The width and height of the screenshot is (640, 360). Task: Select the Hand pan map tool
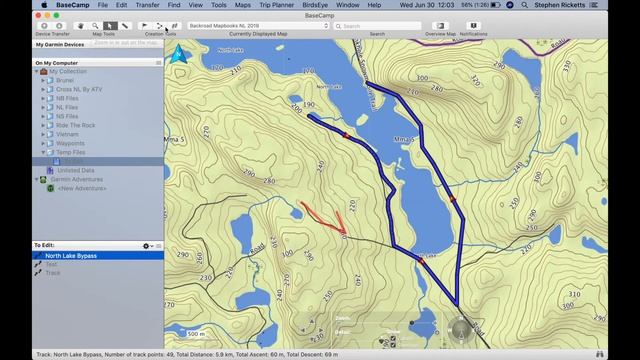point(80,26)
